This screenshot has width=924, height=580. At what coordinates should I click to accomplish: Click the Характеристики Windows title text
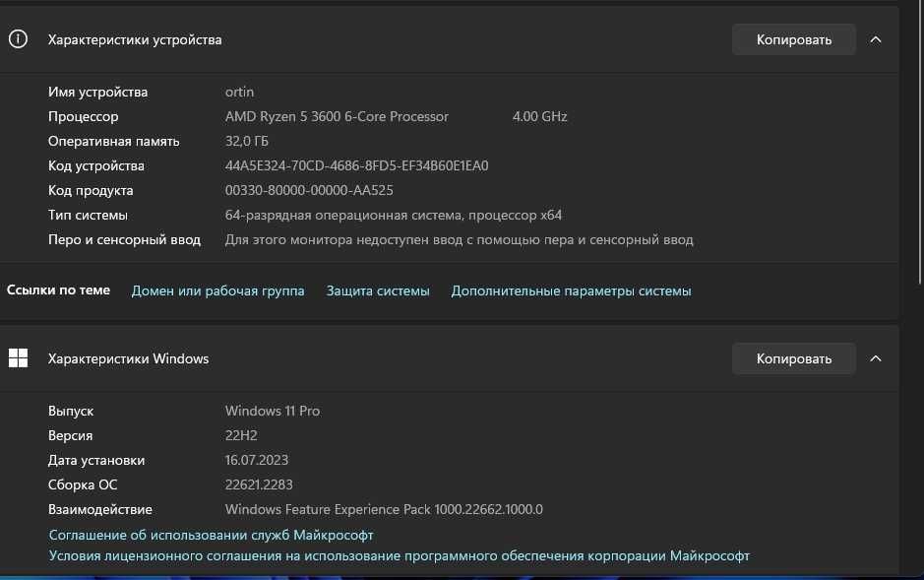point(129,358)
